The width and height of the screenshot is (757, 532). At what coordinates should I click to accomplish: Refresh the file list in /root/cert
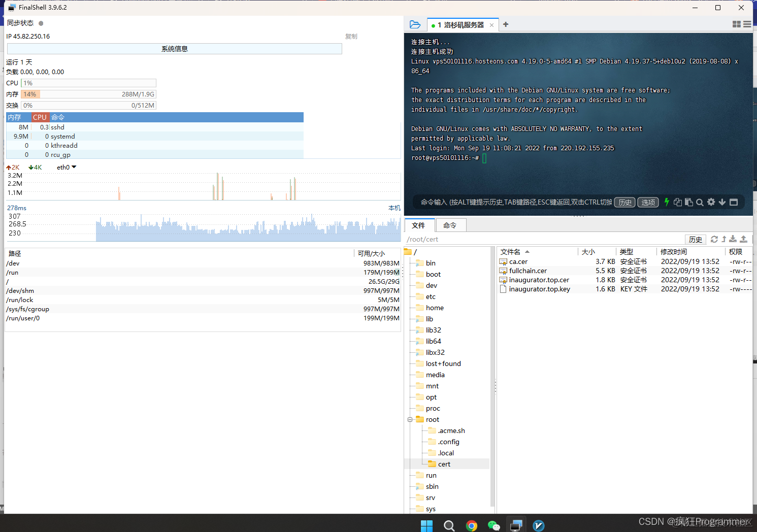(x=714, y=239)
